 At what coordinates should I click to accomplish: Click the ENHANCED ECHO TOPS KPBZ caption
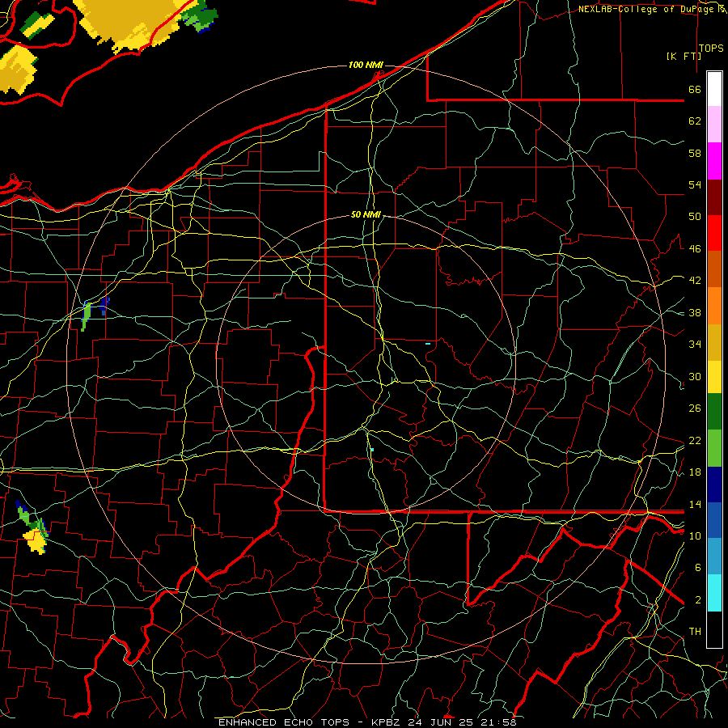click(367, 722)
